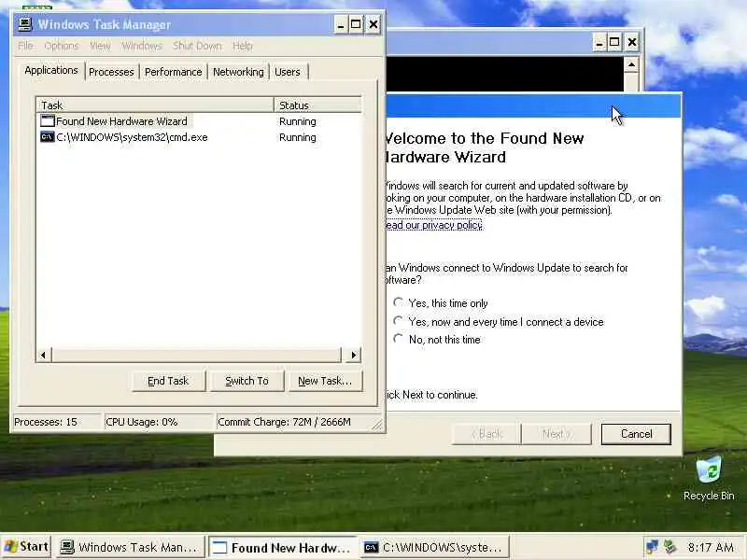Click the Found New Hardware Wizard row icon
This screenshot has height=560, width=747.
pos(48,121)
